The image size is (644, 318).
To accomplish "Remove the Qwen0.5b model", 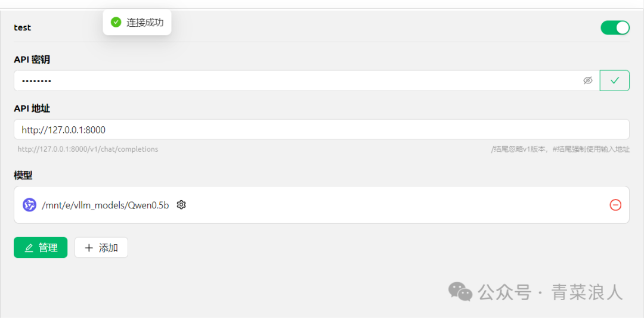I will click(x=615, y=205).
